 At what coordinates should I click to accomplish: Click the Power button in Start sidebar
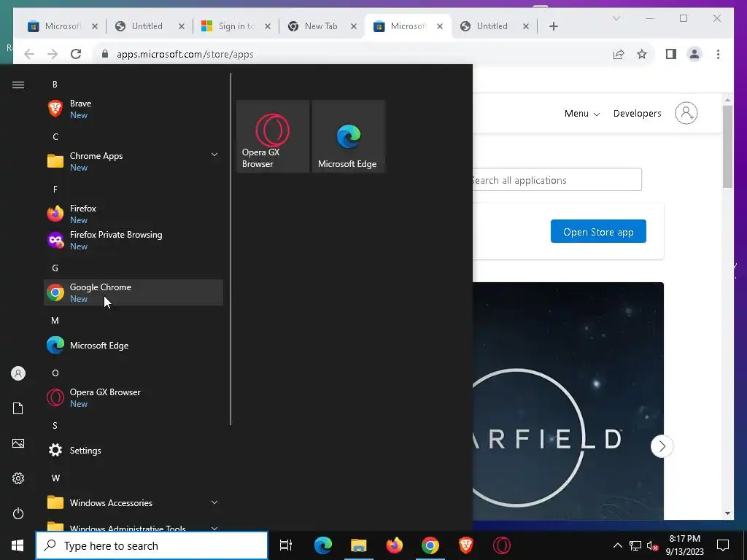click(x=18, y=513)
